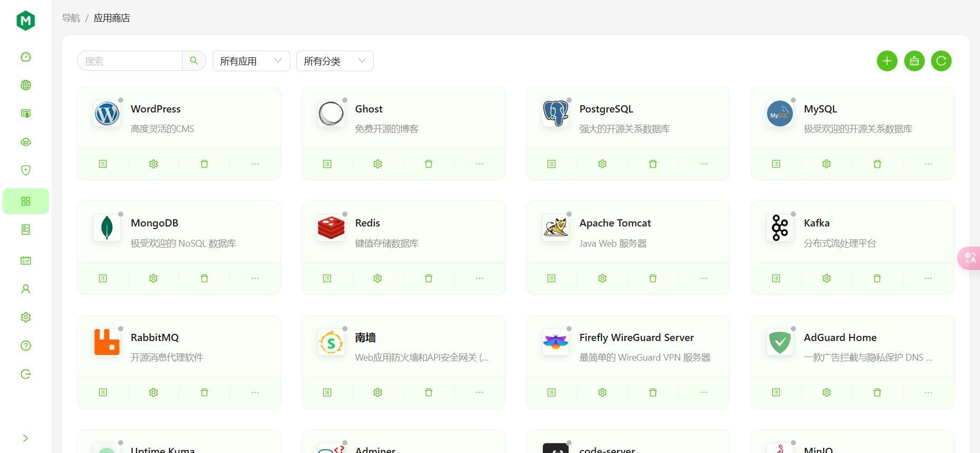This screenshot has width=980, height=453.
Task: Open Redis more options ellipsis
Action: 480,279
